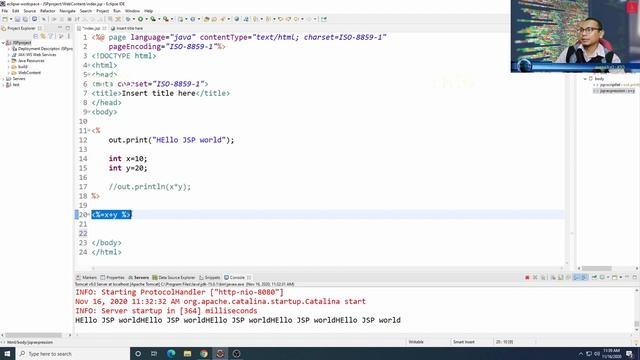Click Project Explorer horizontal scrollbar

(33, 335)
